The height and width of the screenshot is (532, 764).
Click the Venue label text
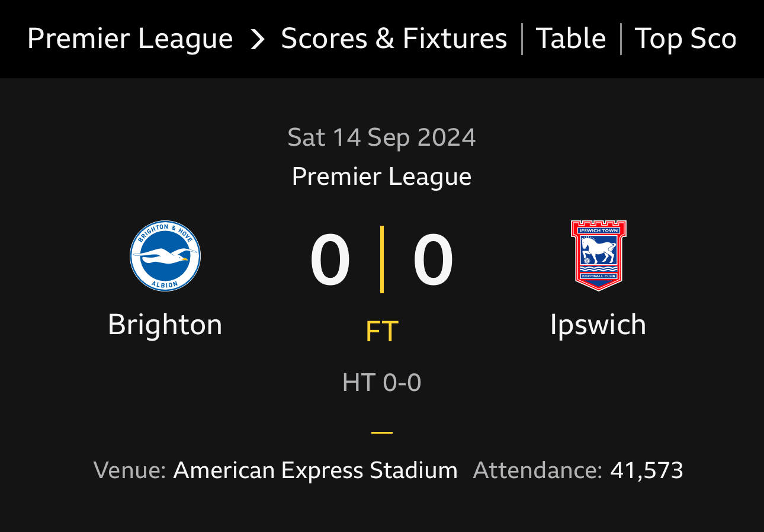coord(130,470)
